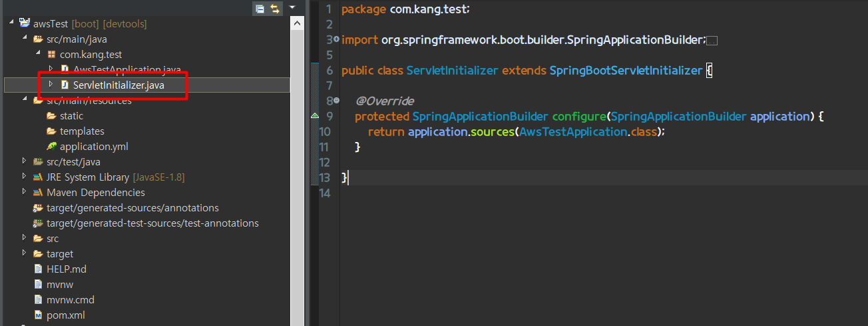Click the templates folder icon
This screenshot has height=326, width=868.
coord(51,131)
